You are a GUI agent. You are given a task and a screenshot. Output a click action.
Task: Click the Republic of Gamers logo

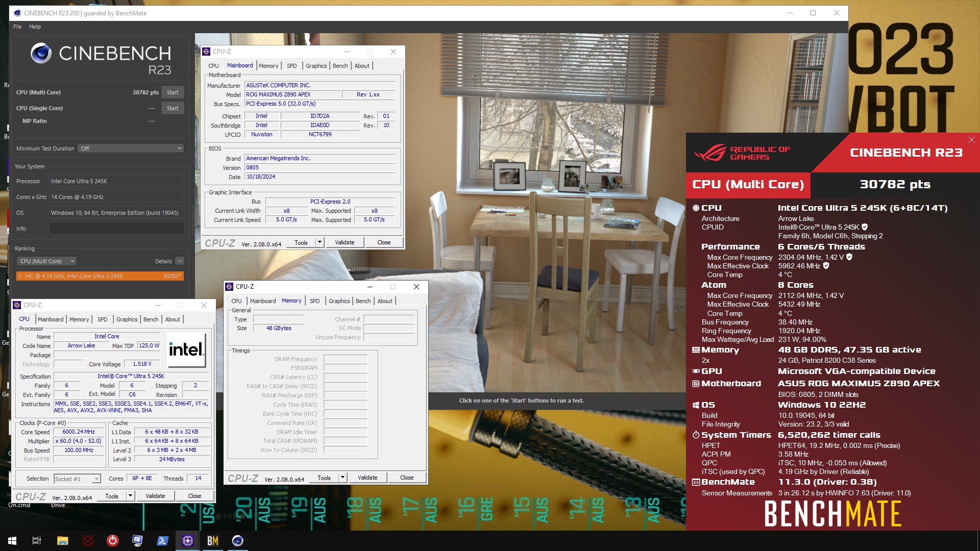742,153
